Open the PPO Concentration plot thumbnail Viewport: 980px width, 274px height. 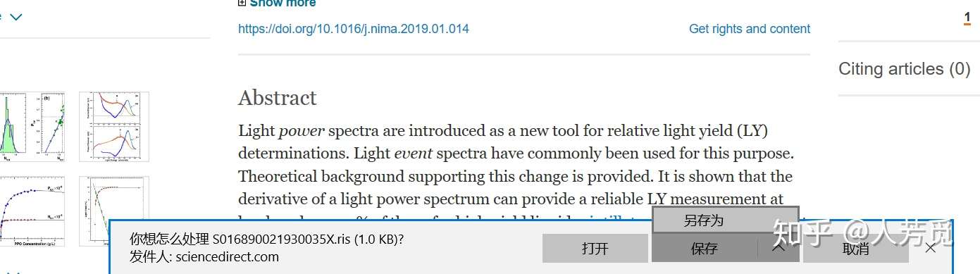(32, 211)
